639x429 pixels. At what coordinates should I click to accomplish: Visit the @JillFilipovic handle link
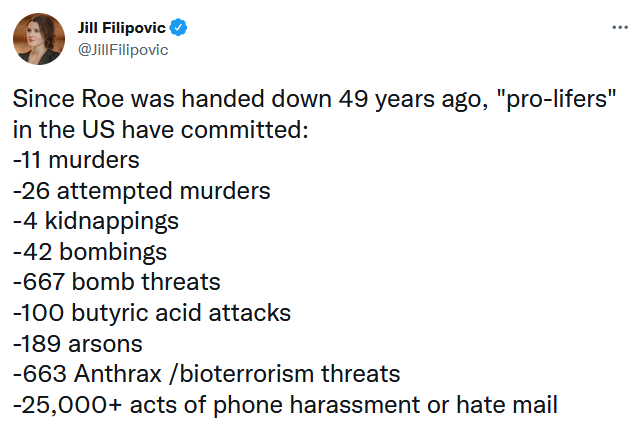pos(123,50)
